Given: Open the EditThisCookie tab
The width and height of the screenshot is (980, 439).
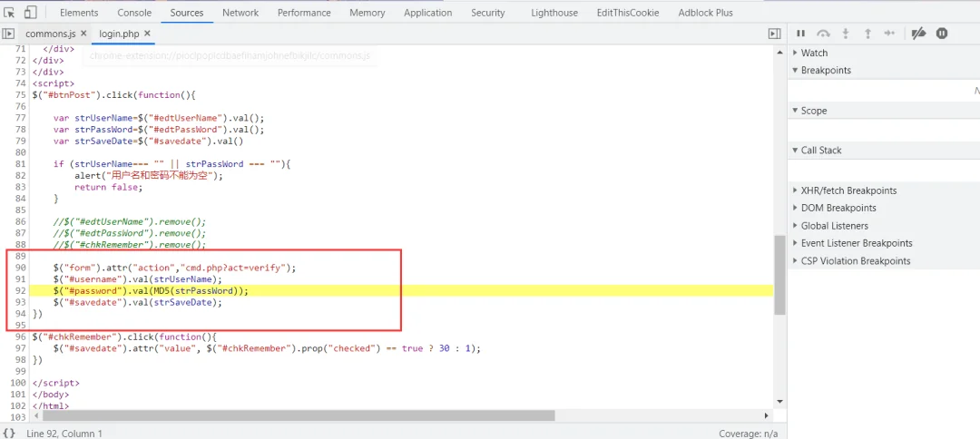Looking at the screenshot, I should [x=629, y=13].
